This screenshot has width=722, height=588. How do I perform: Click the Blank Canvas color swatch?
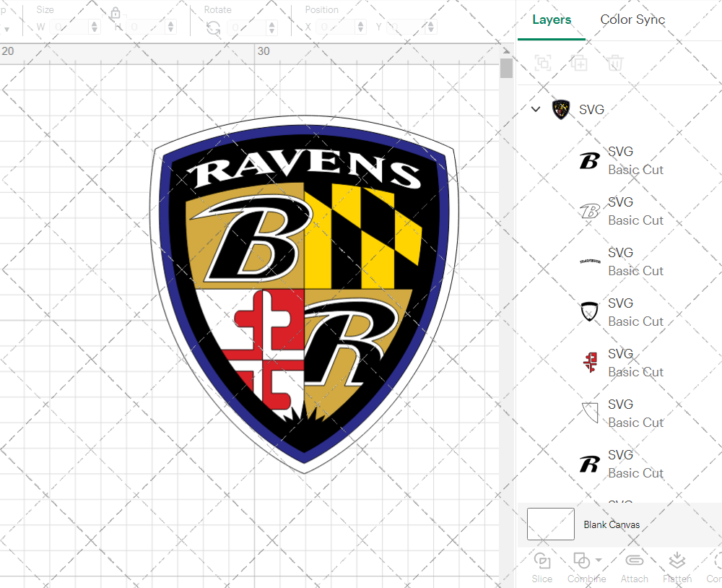click(x=551, y=524)
